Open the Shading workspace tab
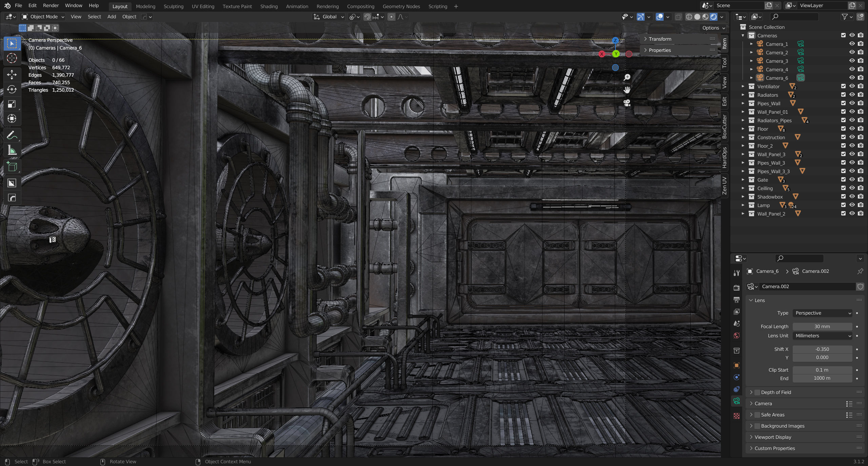 pos(269,6)
